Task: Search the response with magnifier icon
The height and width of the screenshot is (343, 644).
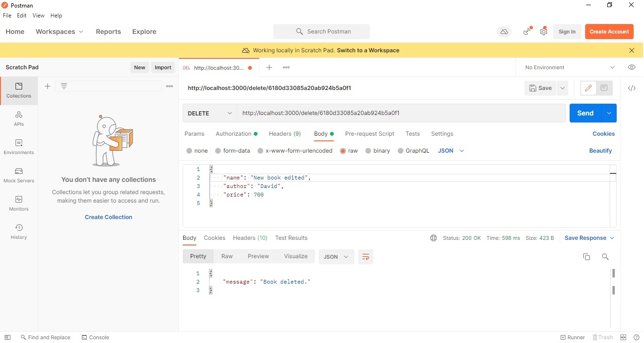Action: point(605,257)
